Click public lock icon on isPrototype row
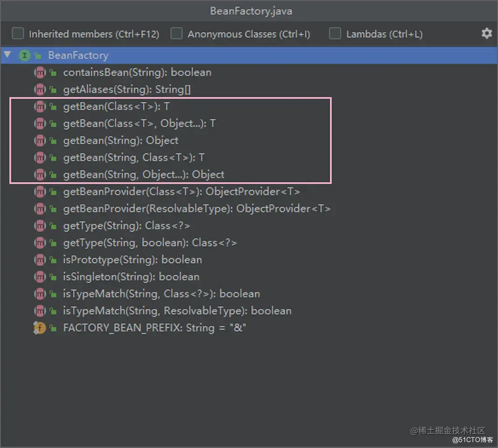The height and width of the screenshot is (448, 498). tap(53, 260)
